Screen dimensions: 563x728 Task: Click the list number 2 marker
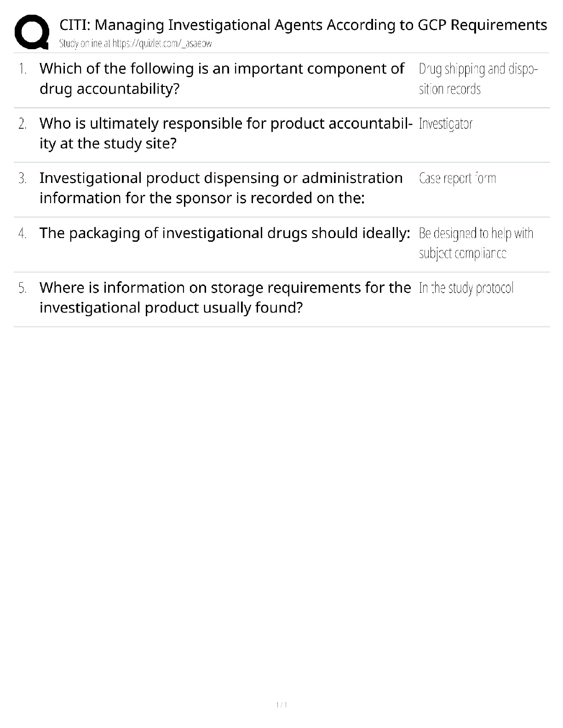click(23, 124)
